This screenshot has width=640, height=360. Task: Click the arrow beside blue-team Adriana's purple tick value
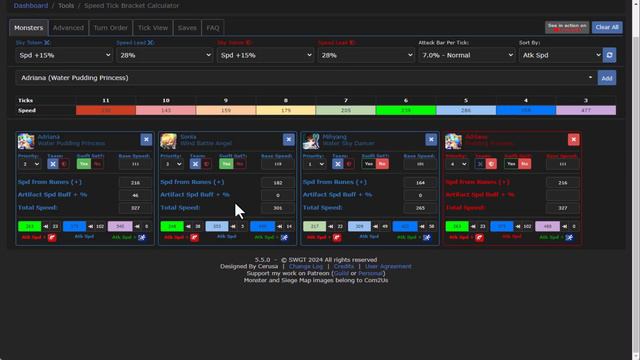(x=137, y=227)
